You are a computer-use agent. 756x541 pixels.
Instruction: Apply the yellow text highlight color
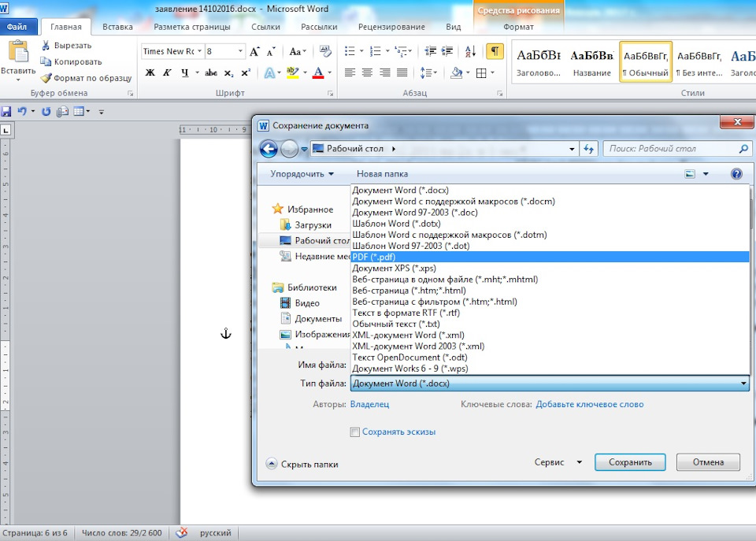(x=293, y=72)
